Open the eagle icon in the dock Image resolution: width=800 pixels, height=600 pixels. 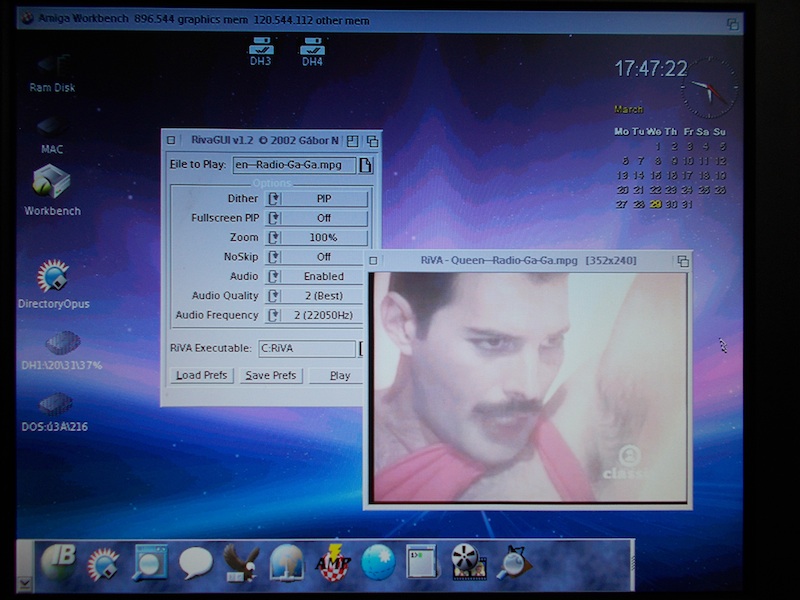241,563
